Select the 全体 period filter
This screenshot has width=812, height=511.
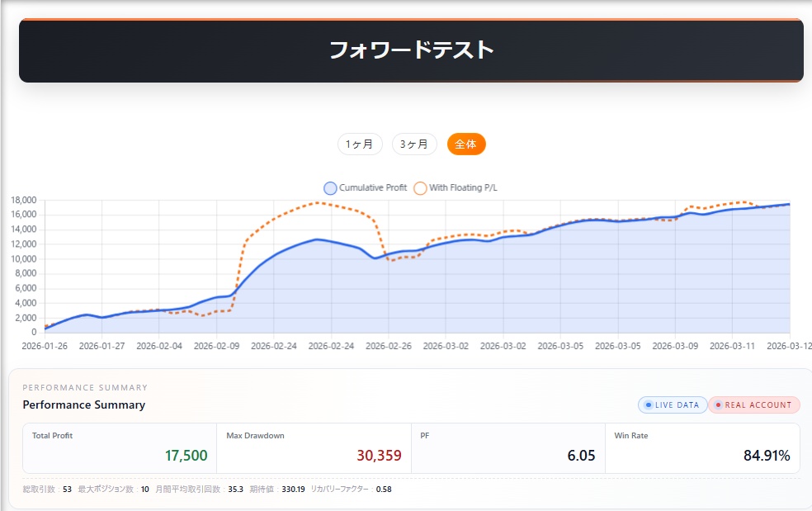(x=466, y=144)
